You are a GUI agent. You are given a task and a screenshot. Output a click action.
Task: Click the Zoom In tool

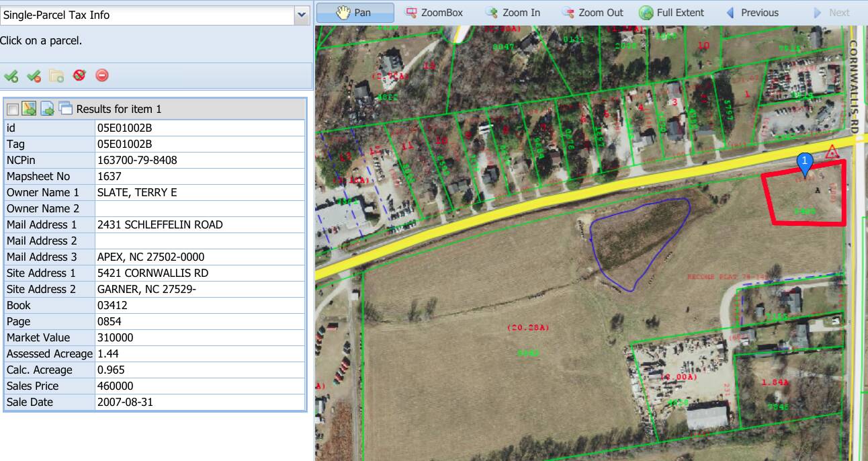point(513,13)
